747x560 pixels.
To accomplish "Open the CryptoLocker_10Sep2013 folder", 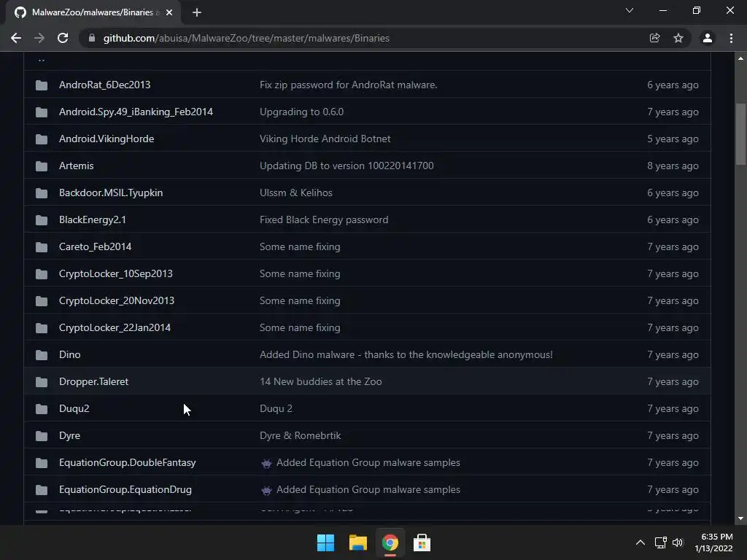I will click(116, 274).
